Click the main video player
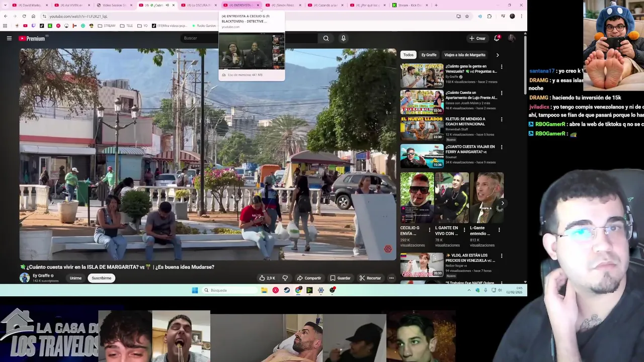The width and height of the screenshot is (644, 362). pyautogui.click(x=208, y=154)
